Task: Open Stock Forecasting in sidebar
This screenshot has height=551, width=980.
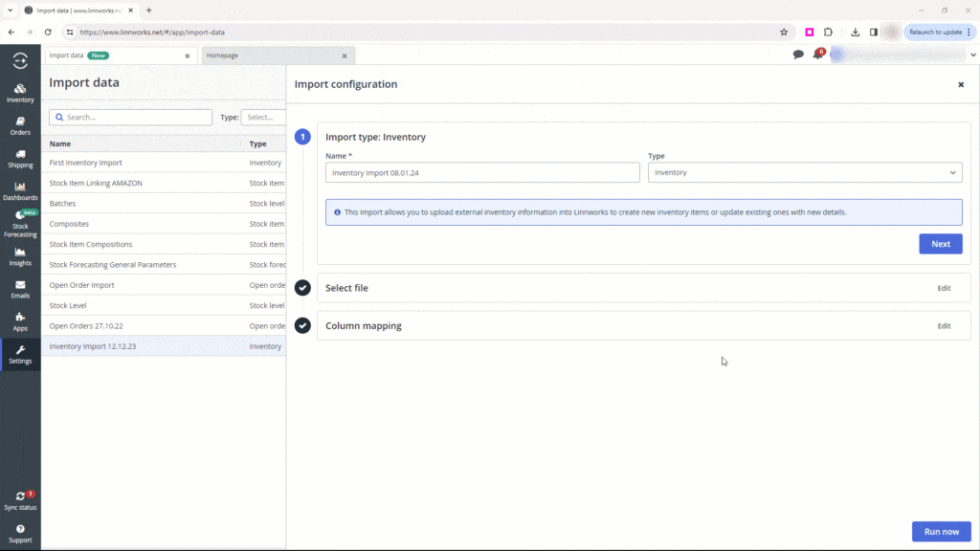Action: tap(20, 224)
